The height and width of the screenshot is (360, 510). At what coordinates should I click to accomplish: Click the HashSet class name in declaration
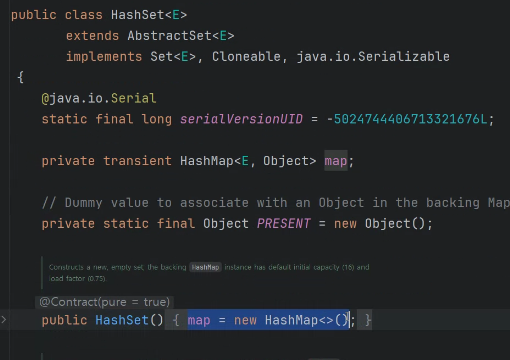tap(138, 15)
